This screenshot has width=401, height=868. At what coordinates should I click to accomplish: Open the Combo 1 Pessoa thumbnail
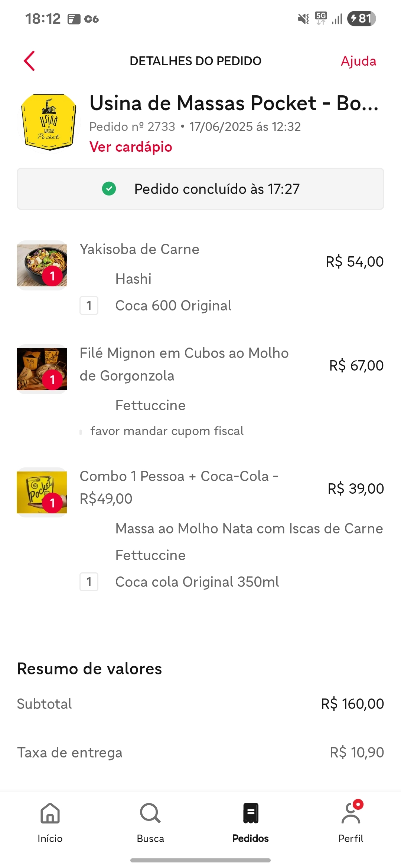(42, 492)
